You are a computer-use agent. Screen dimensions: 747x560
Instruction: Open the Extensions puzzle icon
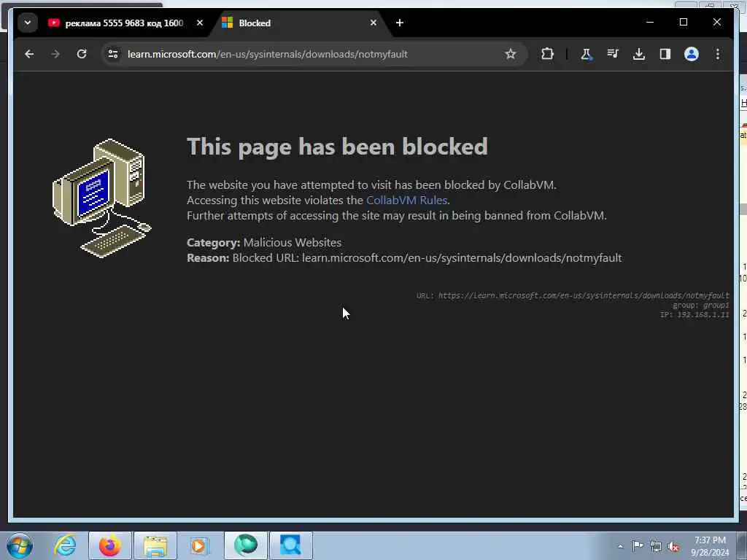point(547,54)
